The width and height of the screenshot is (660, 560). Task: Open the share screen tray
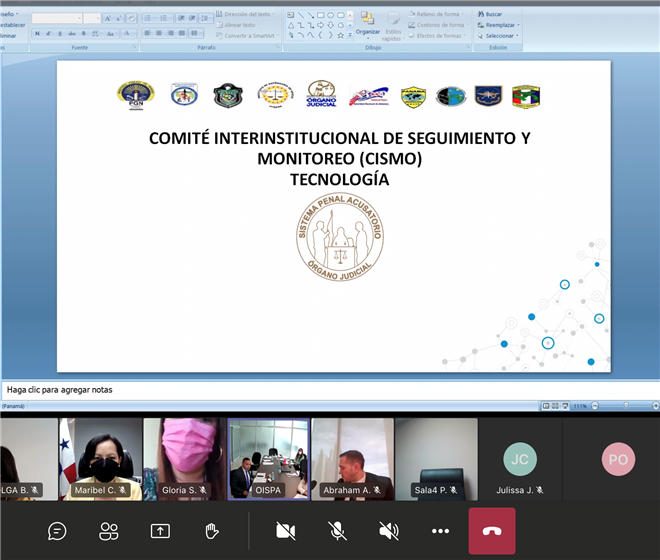[160, 531]
